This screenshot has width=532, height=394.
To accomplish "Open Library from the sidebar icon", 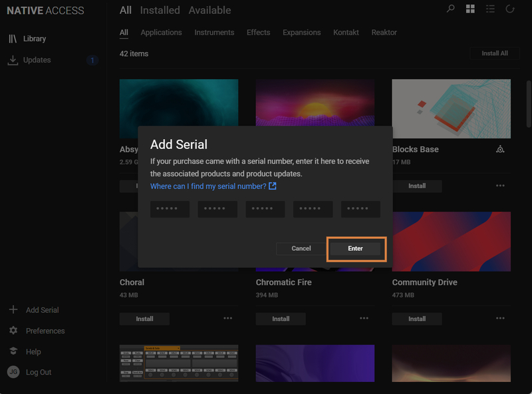I will 13,39.
